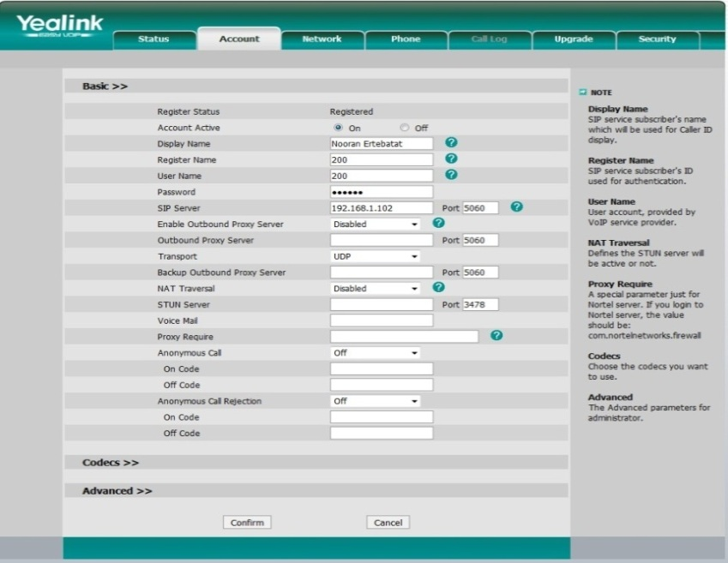Click the Outbound Proxy Server address field
The width and height of the screenshot is (728, 563).
[x=382, y=240]
